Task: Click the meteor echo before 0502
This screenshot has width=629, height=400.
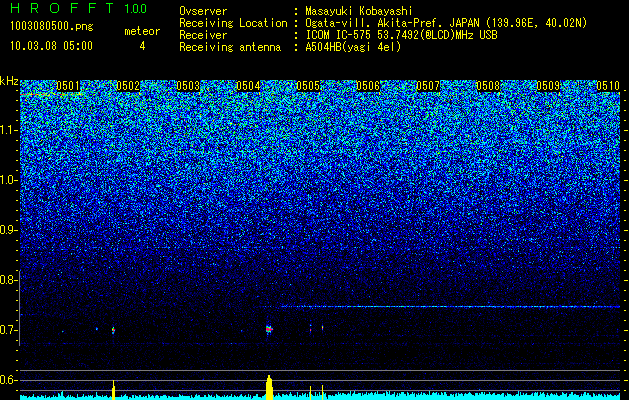Action: pos(113,330)
